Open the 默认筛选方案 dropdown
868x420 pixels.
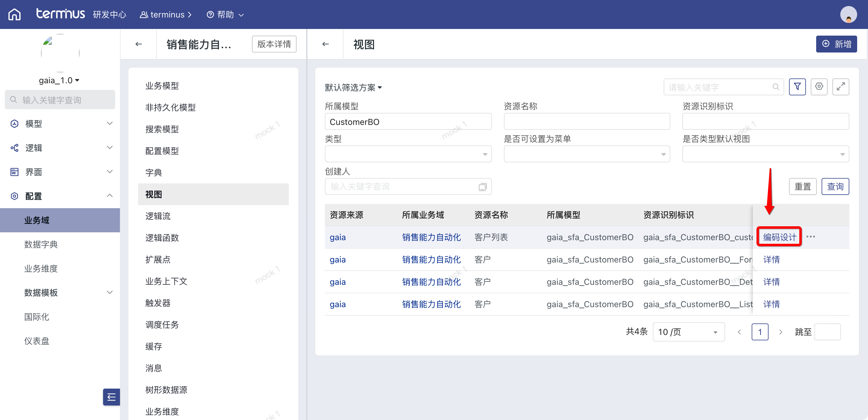click(353, 87)
